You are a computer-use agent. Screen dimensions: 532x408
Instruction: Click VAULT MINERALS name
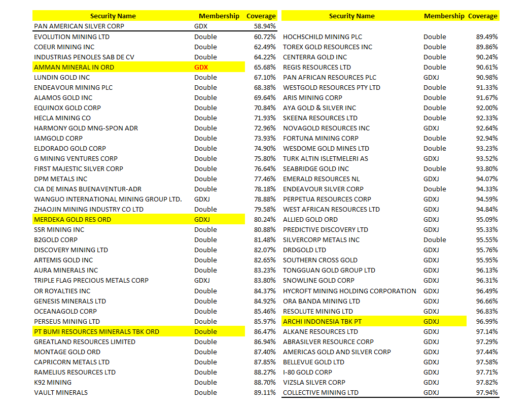pos(61,393)
